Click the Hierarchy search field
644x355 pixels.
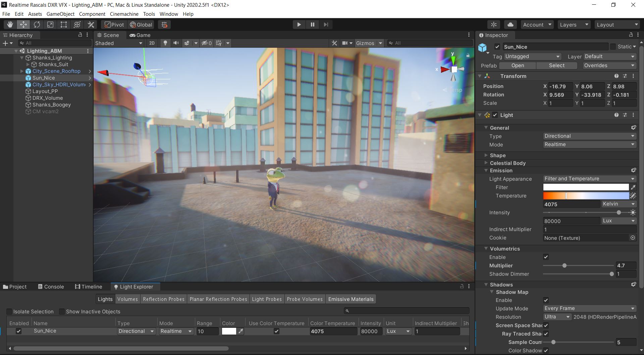[55, 43]
